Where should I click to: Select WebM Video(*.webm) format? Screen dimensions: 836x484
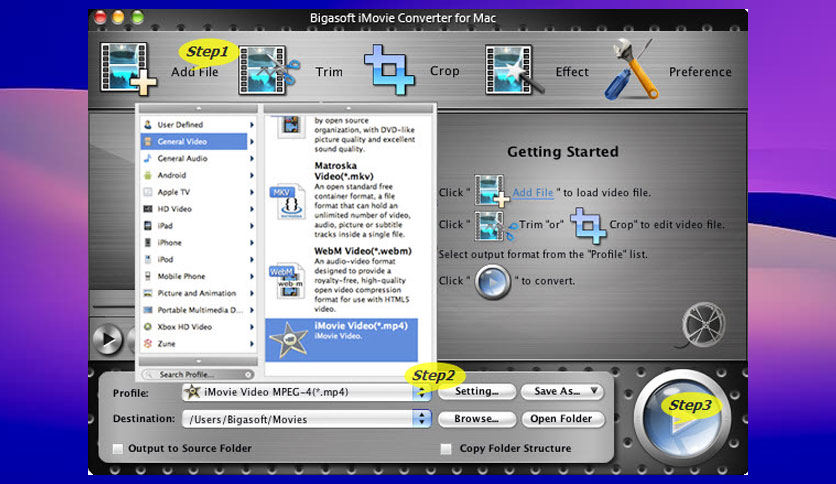click(341, 280)
